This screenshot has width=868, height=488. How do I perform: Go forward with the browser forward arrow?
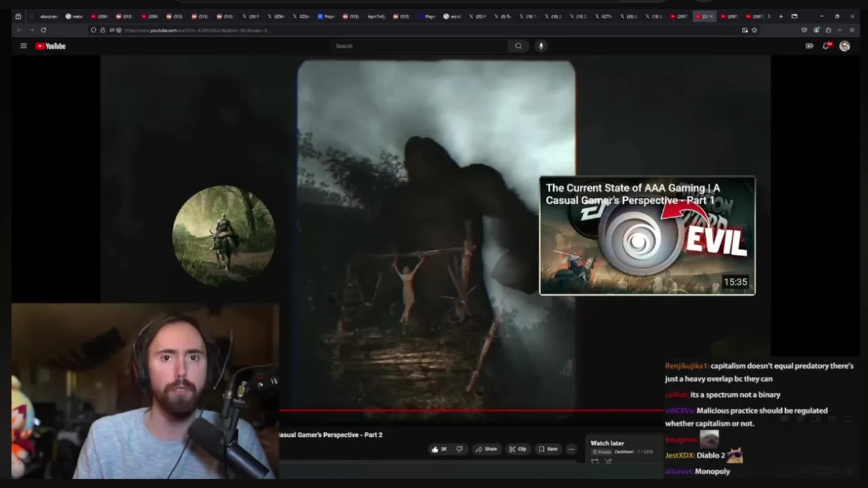(x=31, y=30)
